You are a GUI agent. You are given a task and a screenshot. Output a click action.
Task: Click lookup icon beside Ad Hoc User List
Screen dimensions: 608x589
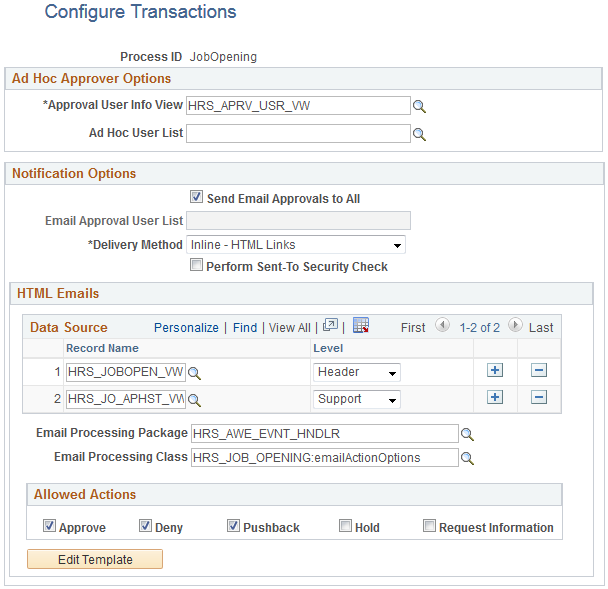(420, 133)
